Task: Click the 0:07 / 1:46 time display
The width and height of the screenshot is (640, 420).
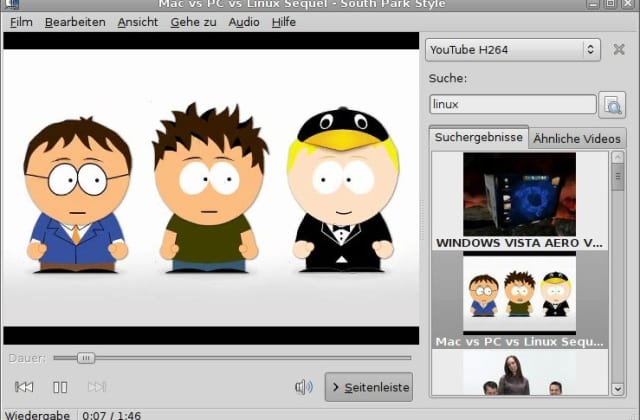Action: tap(111, 416)
